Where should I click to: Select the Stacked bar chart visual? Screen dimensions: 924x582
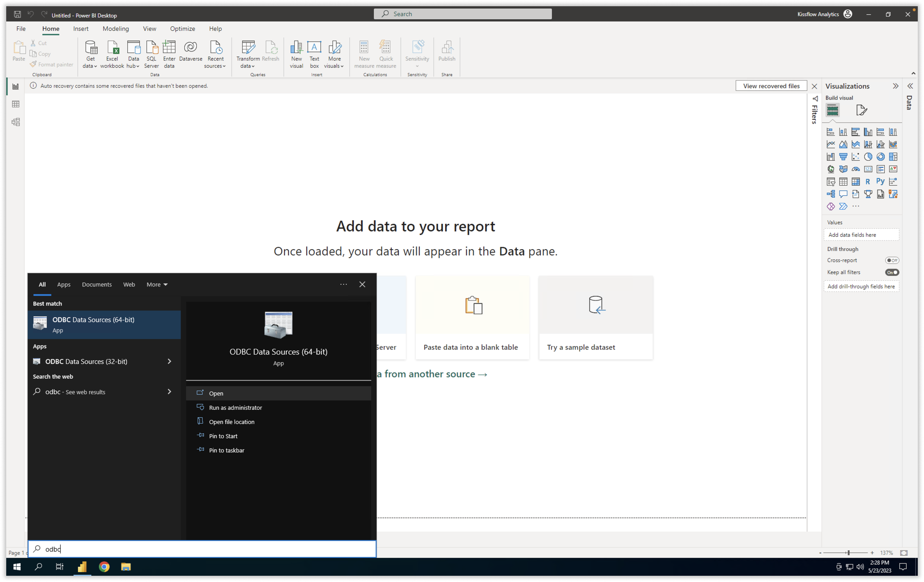831,132
